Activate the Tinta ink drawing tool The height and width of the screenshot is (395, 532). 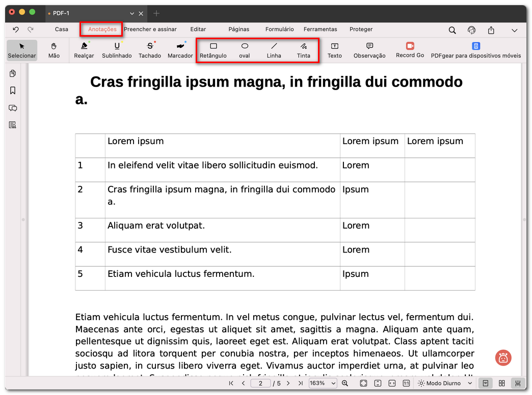[x=304, y=50]
